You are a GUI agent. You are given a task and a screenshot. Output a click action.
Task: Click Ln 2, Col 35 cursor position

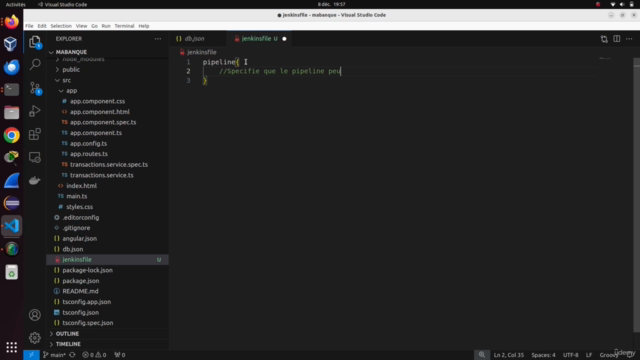pos(508,355)
